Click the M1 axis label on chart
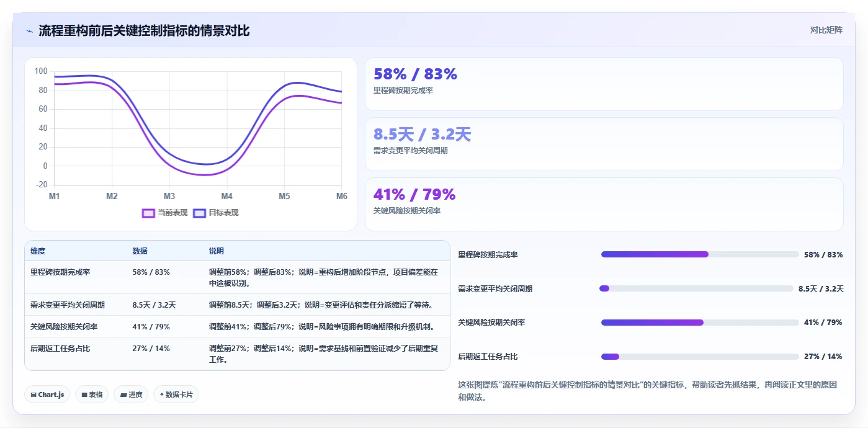Viewport: 868px width, 428px height. click(x=55, y=197)
